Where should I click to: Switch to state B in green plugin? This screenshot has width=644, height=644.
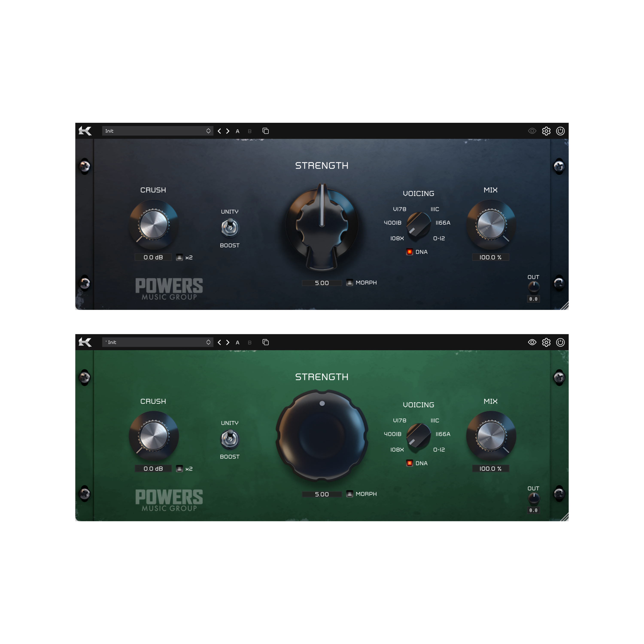(250, 343)
